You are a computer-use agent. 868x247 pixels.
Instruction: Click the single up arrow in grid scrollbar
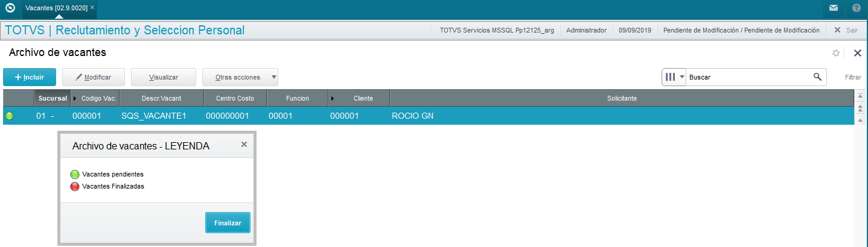tap(861, 120)
